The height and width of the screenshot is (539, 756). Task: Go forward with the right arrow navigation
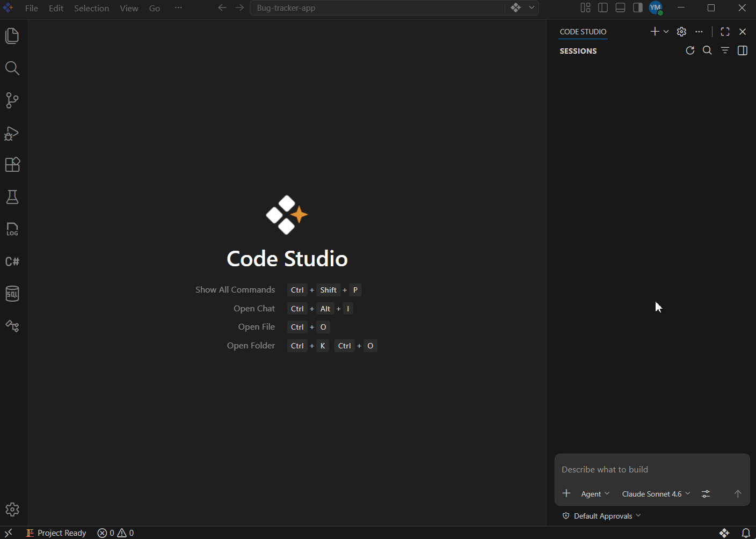click(x=239, y=8)
